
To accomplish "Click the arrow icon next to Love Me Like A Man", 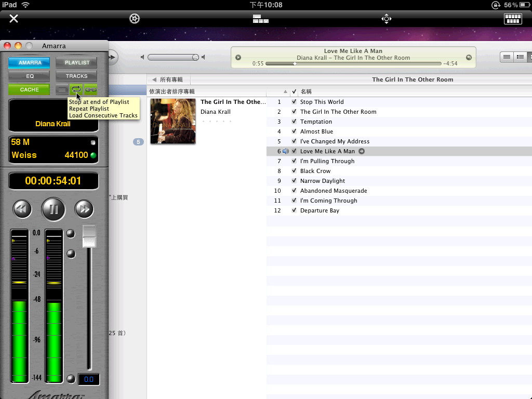I will tap(362, 151).
